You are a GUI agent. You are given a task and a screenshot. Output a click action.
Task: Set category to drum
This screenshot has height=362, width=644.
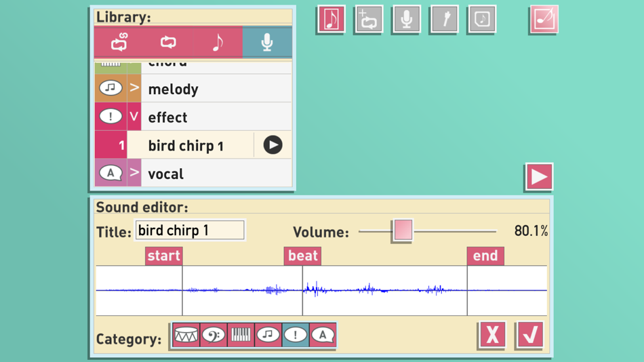(x=186, y=336)
